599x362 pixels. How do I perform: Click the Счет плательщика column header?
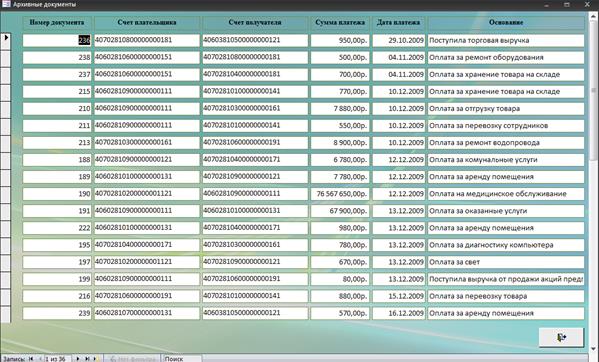[147, 23]
